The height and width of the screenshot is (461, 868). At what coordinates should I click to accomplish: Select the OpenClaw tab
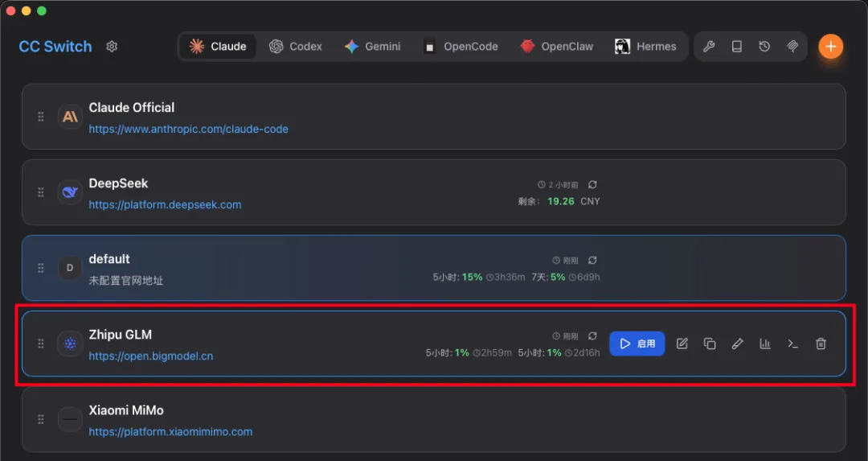tap(556, 47)
